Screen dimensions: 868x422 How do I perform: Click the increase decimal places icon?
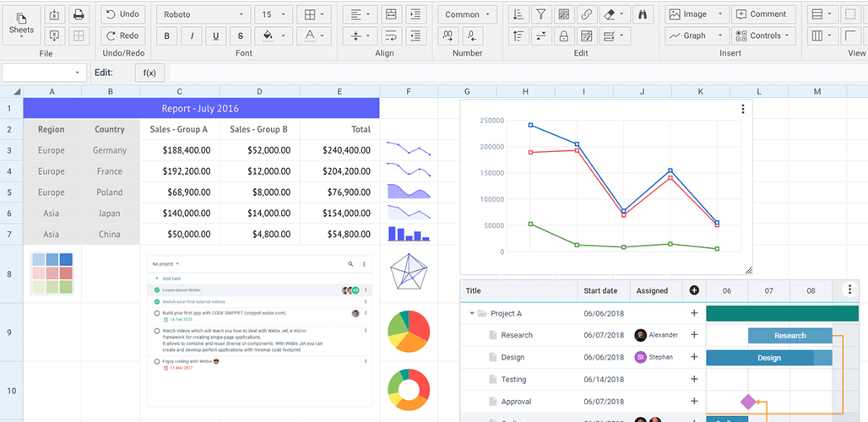[450, 35]
